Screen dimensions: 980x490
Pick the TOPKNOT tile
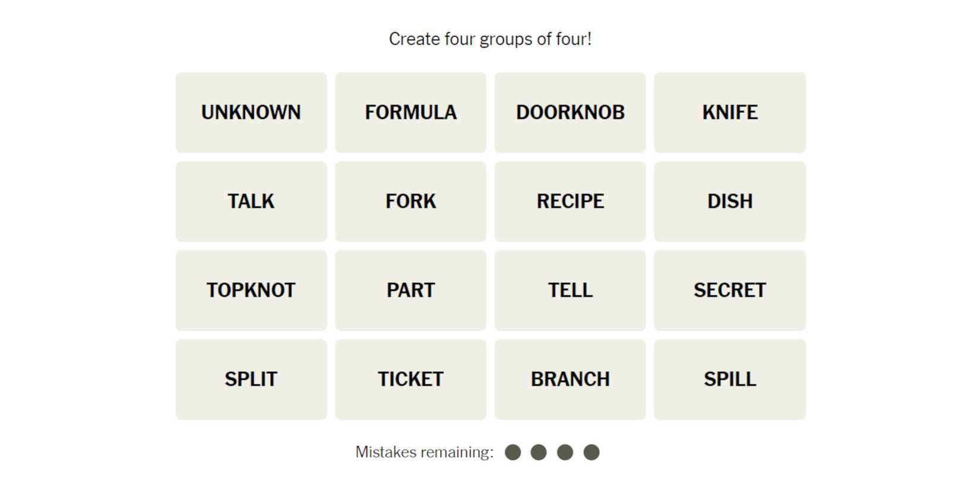click(x=251, y=290)
